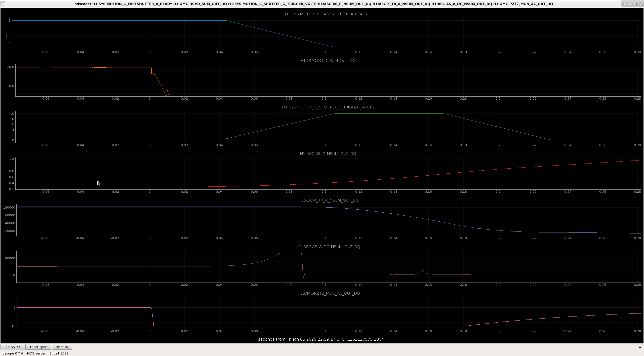
Task: Select the H1:OMC-DCPD_SUM_OUT_DQ plot title
Action: click(x=328, y=61)
